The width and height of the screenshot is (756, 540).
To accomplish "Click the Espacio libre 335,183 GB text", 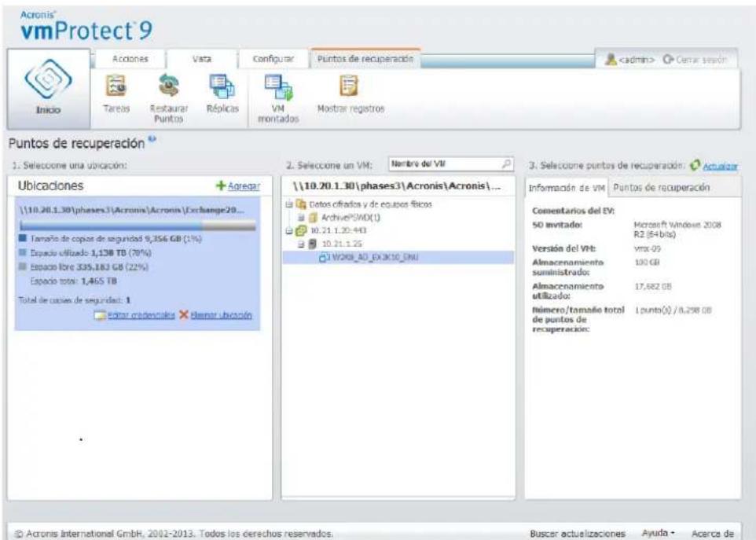I will (x=90, y=266).
